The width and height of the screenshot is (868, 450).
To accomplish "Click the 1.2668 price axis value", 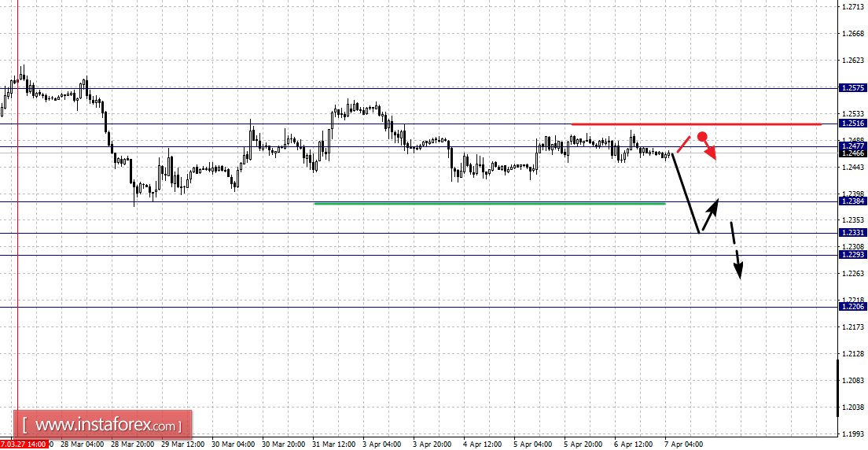I will click(852, 34).
